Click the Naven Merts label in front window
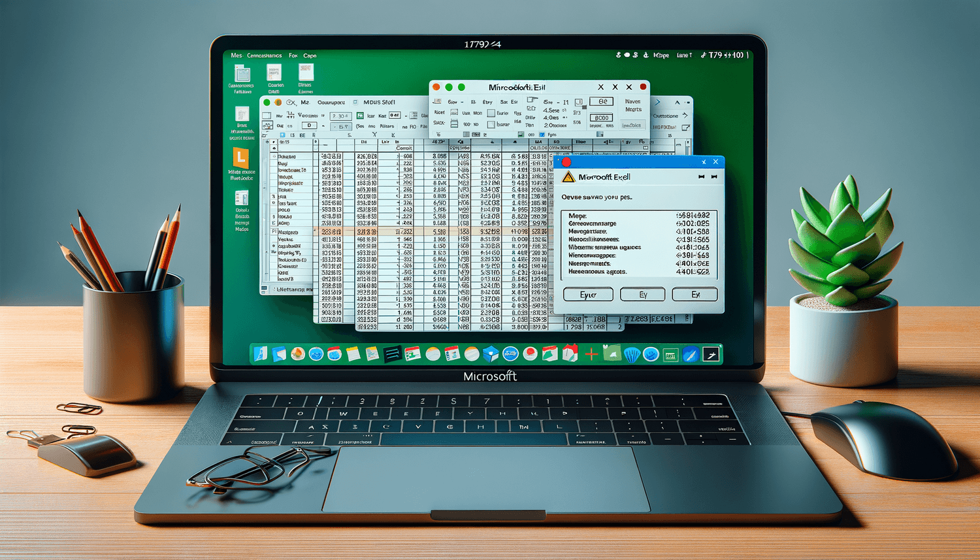 coord(633,105)
